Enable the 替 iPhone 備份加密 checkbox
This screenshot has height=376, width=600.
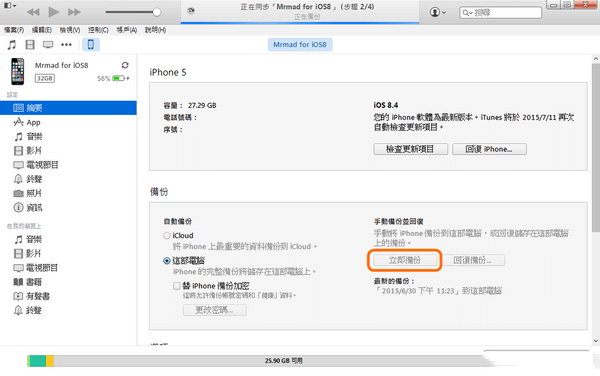pos(177,286)
